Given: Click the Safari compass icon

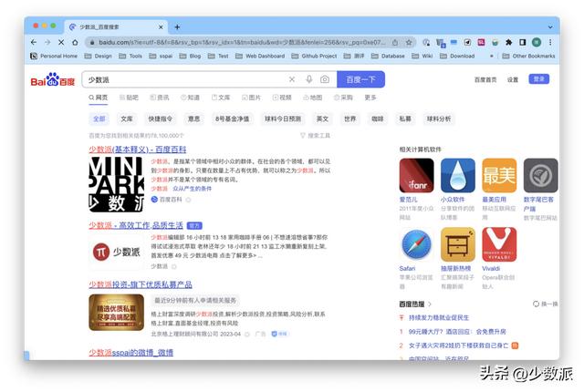Looking at the screenshot, I should 416,244.
